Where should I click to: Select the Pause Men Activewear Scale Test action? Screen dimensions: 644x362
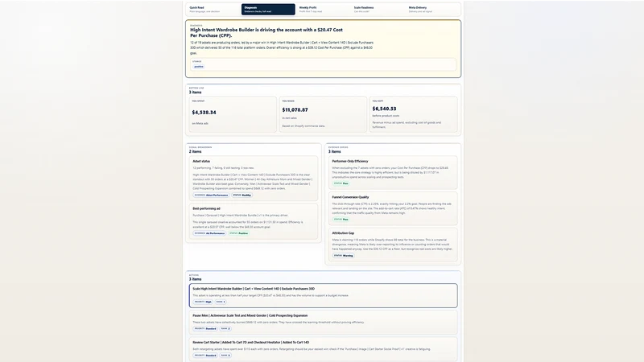click(324, 323)
